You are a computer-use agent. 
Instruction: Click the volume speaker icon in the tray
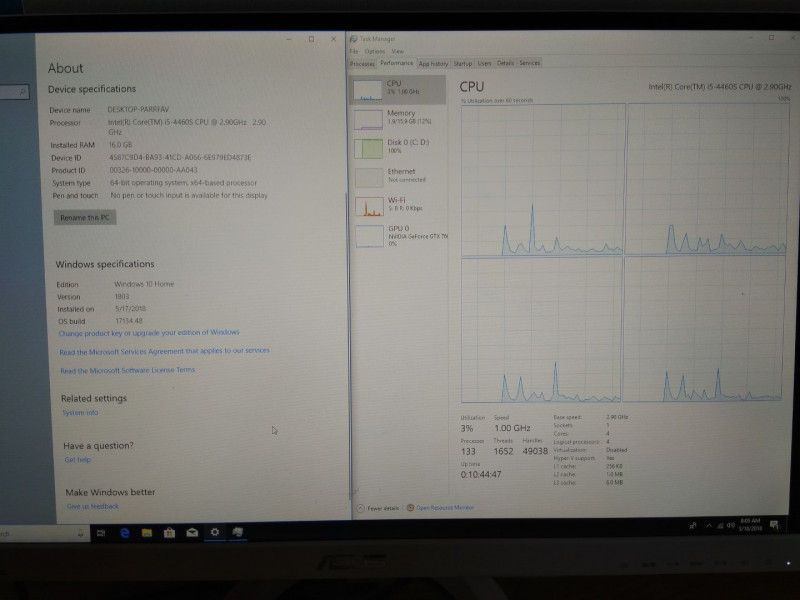731,525
